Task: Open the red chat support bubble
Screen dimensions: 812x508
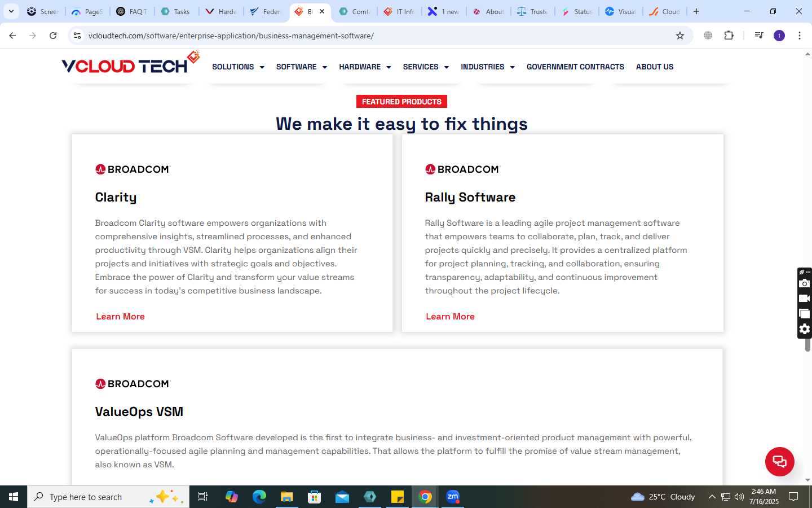Action: [x=779, y=461]
